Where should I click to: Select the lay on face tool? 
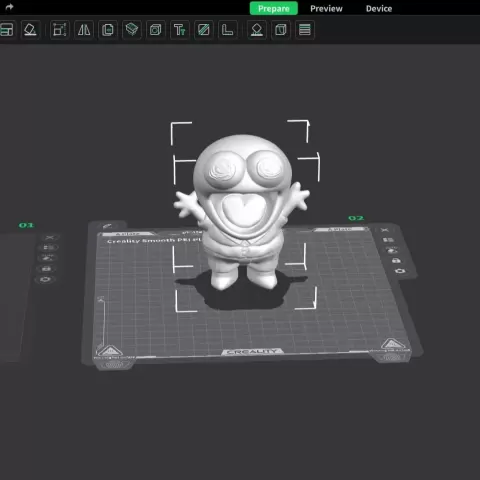coord(257,30)
